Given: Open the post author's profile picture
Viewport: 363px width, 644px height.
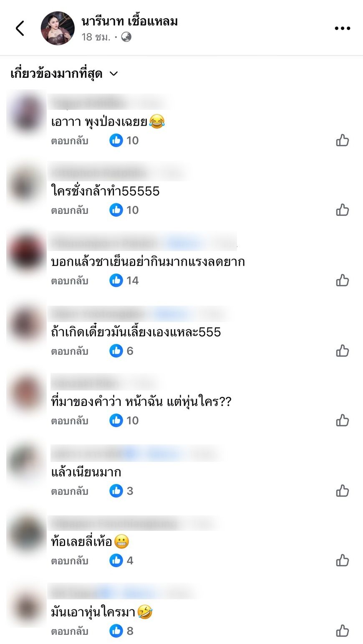Looking at the screenshot, I should tap(58, 28).
